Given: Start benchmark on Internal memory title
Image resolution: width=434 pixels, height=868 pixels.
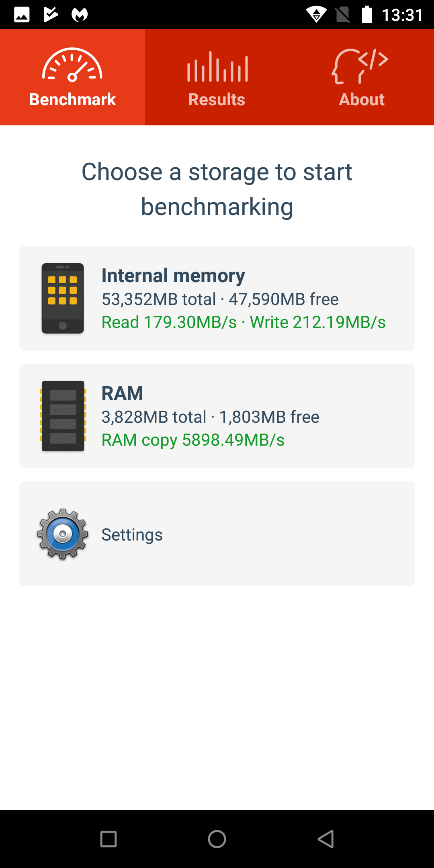Looking at the screenshot, I should pyautogui.click(x=173, y=276).
